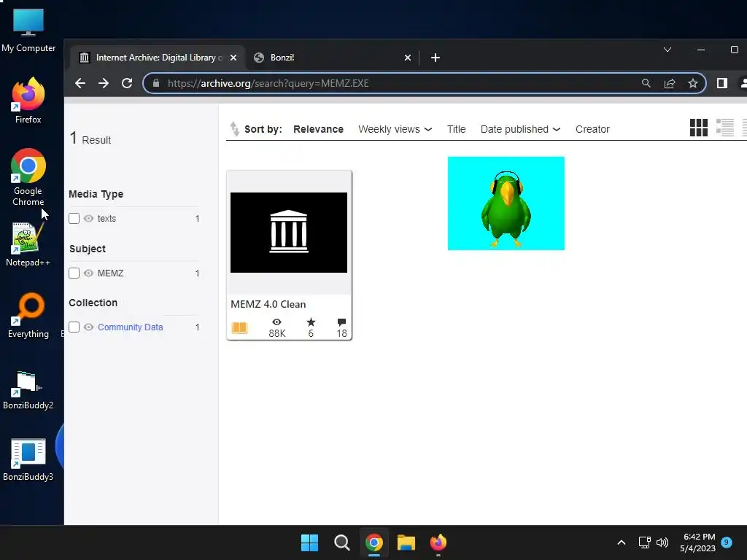Sort results by Relevance
Image resolution: width=747 pixels, height=560 pixels.
(x=318, y=129)
